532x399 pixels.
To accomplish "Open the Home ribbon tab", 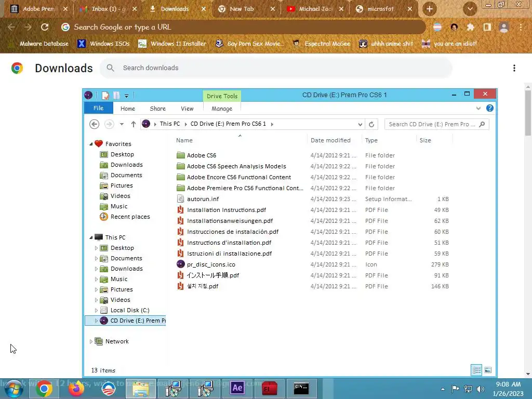I will pos(128,109).
